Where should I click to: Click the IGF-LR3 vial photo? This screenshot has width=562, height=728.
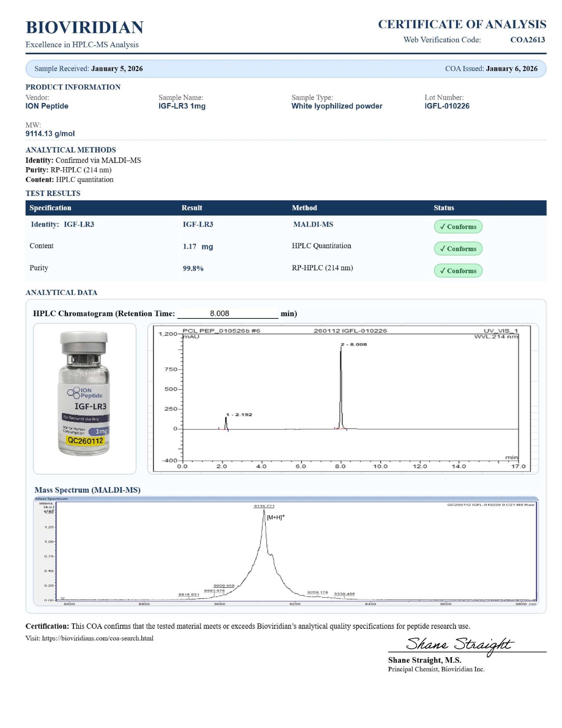84,393
